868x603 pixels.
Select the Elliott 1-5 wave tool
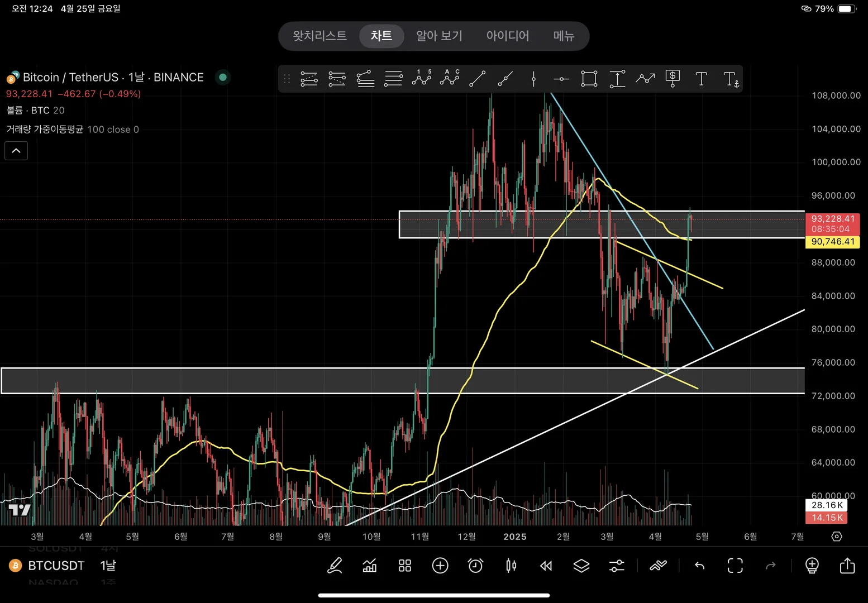coord(422,79)
